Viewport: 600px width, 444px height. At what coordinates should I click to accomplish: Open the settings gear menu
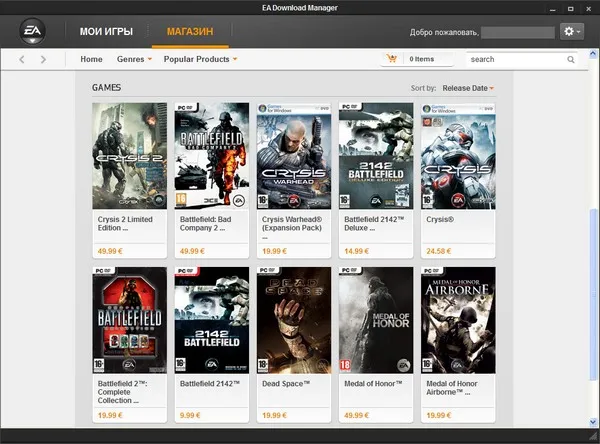[572, 32]
